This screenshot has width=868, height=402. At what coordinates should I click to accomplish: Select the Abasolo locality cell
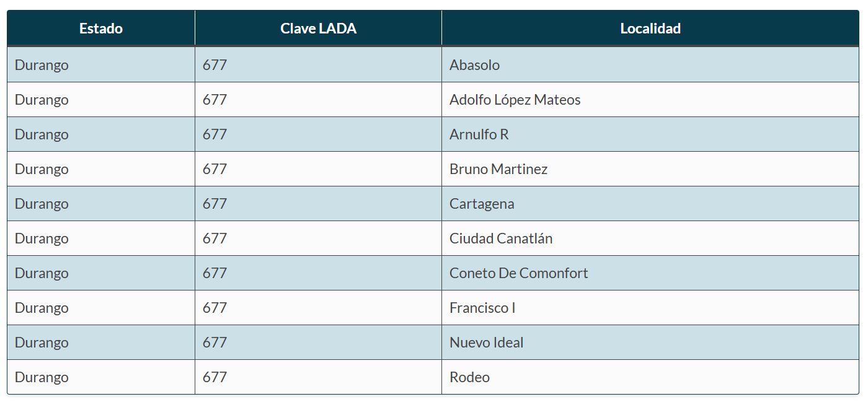click(475, 65)
